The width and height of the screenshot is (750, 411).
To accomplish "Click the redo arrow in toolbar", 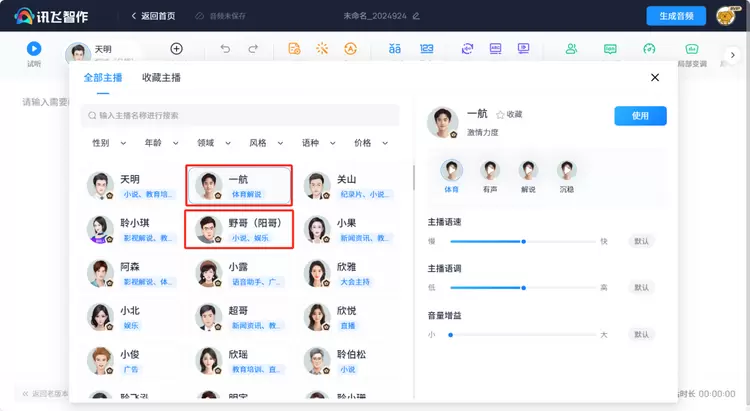I will tap(253, 48).
